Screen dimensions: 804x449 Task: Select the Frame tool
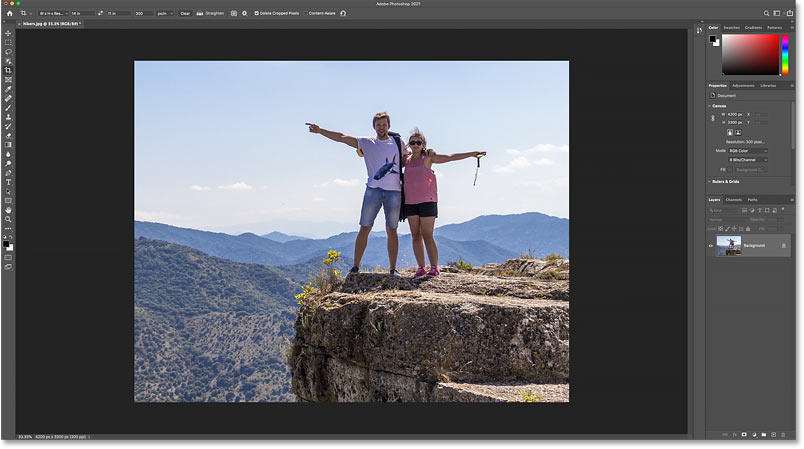click(x=8, y=80)
